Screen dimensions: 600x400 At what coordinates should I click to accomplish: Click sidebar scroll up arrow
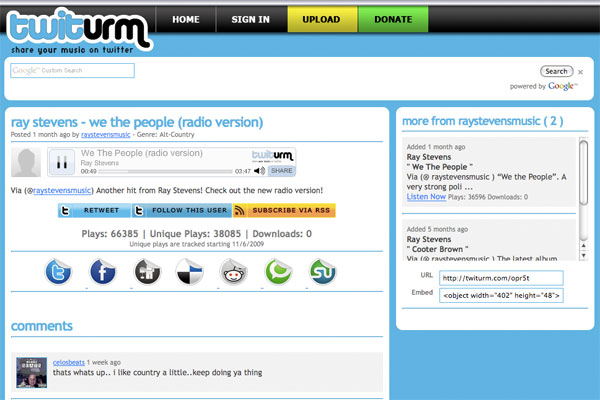[x=584, y=245]
